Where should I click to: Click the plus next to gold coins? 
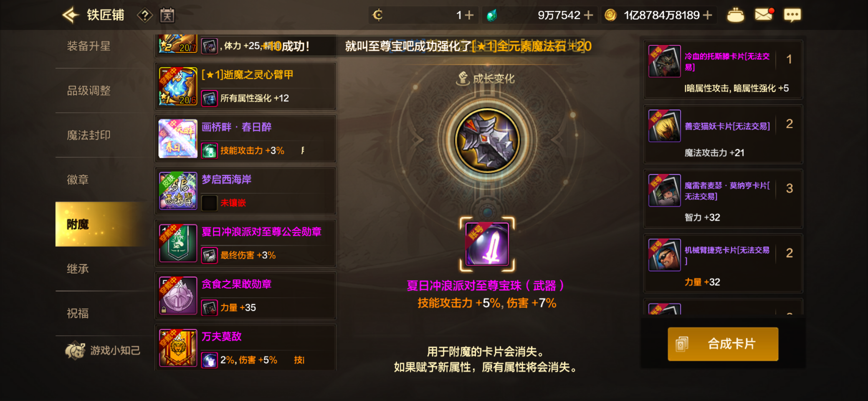(x=707, y=15)
